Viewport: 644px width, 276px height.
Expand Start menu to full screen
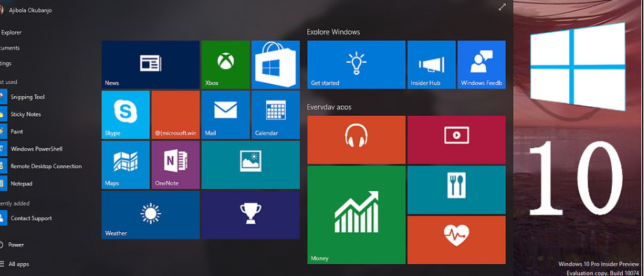pyautogui.click(x=502, y=7)
